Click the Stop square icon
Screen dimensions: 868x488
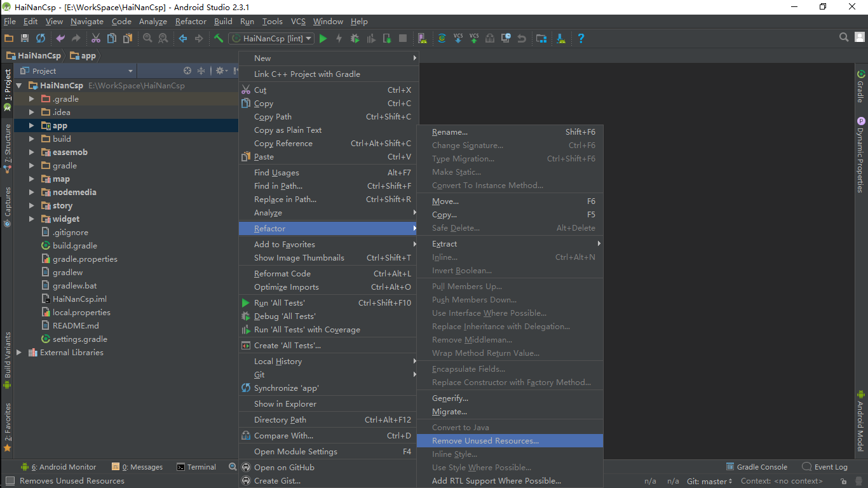403,38
